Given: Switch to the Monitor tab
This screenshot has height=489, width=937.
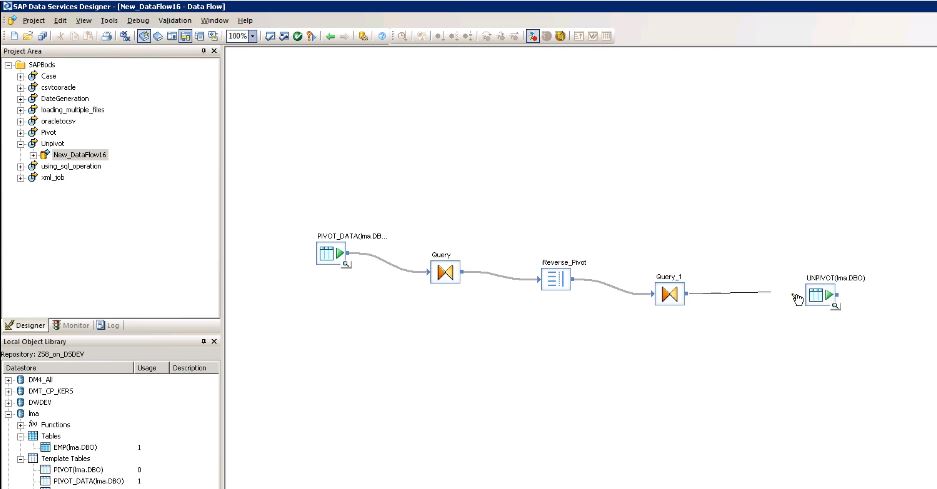Looking at the screenshot, I should pos(71,325).
